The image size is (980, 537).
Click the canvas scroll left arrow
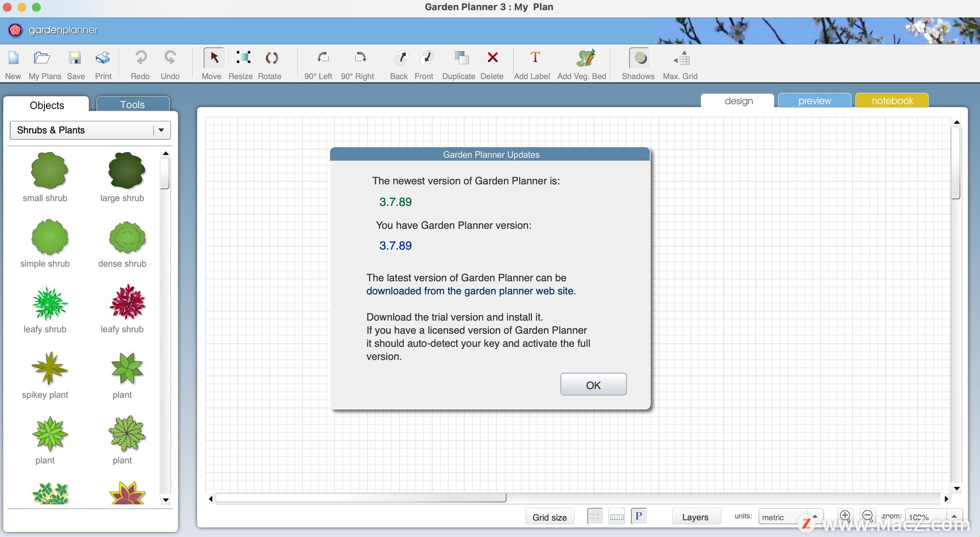point(210,499)
